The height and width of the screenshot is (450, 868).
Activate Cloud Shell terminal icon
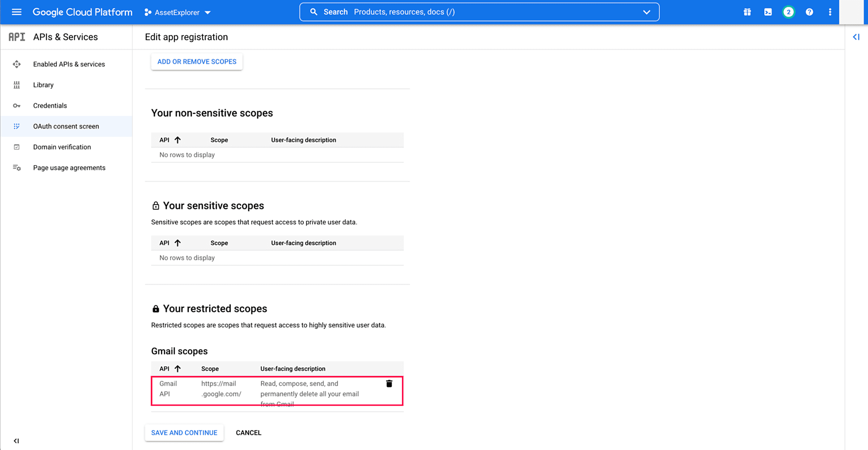[768, 12]
